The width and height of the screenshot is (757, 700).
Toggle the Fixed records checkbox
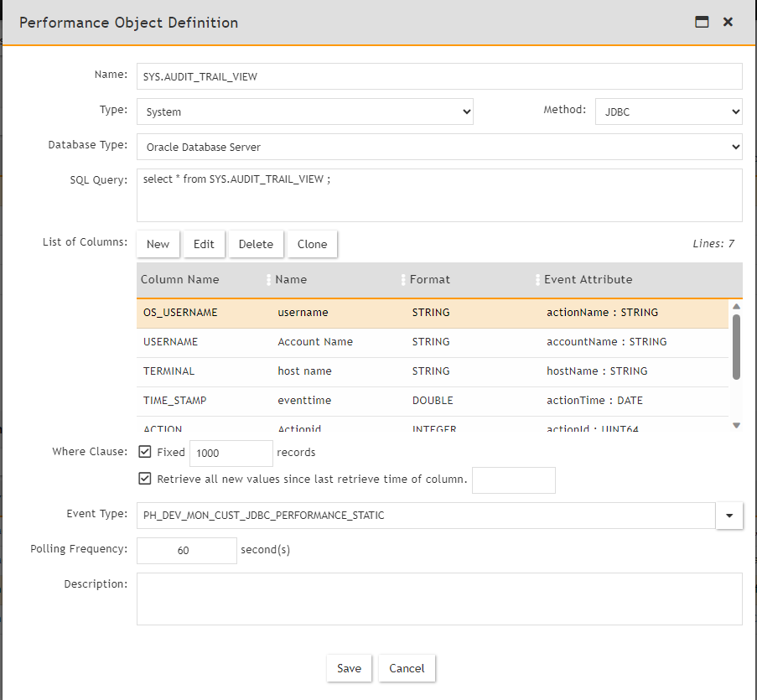click(x=145, y=452)
